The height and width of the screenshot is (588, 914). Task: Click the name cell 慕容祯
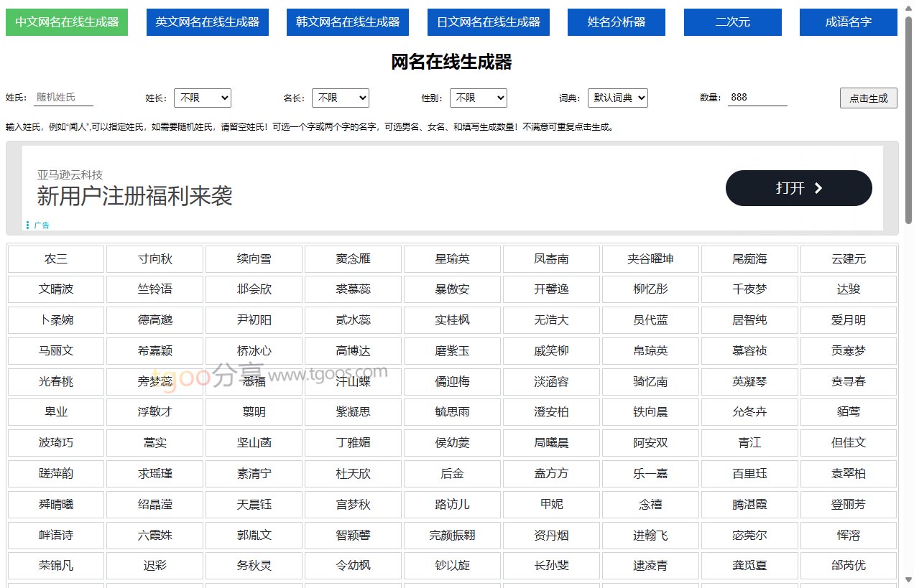tap(749, 351)
